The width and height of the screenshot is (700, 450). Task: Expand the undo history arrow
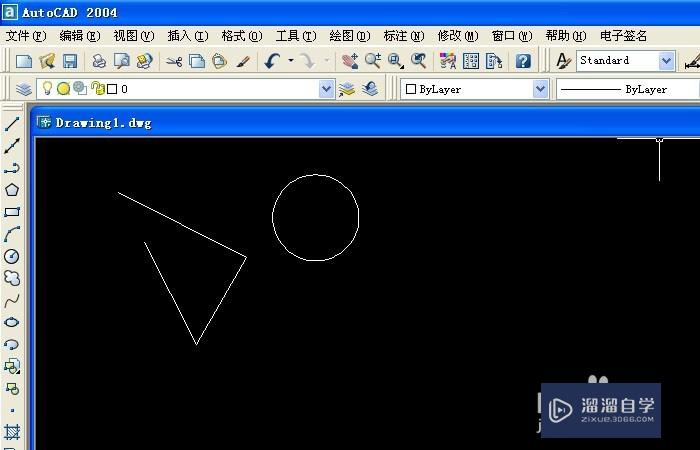291,60
